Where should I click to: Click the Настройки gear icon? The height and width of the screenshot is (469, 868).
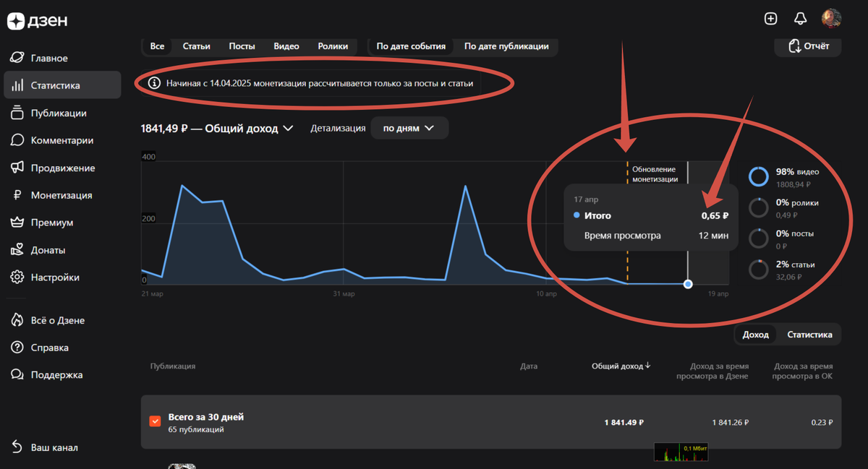click(x=17, y=277)
